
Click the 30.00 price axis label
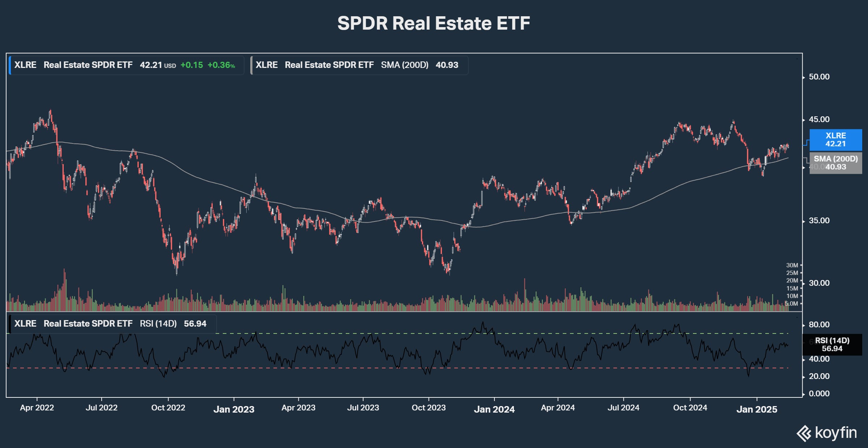(819, 283)
